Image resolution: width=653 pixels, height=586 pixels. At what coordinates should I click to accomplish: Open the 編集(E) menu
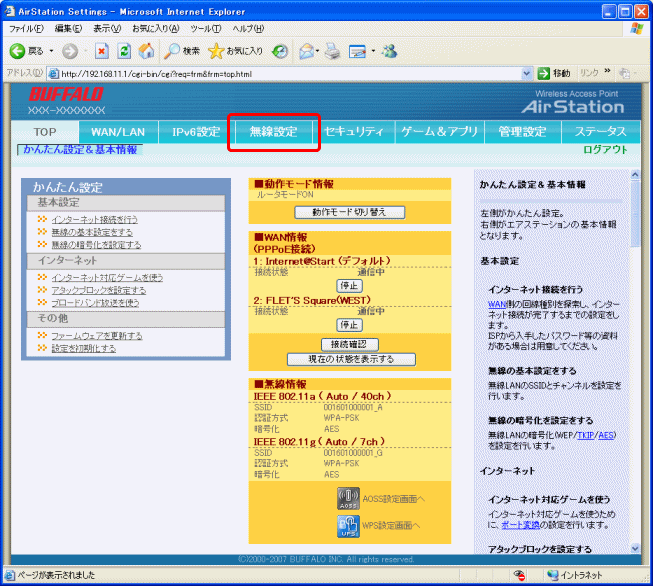coord(68,28)
